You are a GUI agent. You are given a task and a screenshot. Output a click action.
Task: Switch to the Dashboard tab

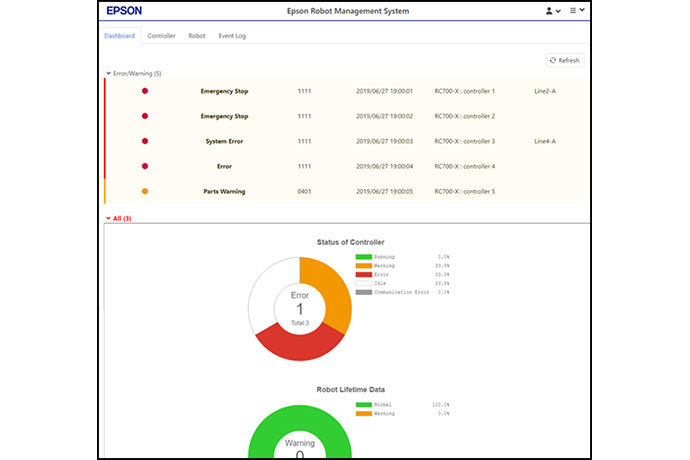point(119,36)
